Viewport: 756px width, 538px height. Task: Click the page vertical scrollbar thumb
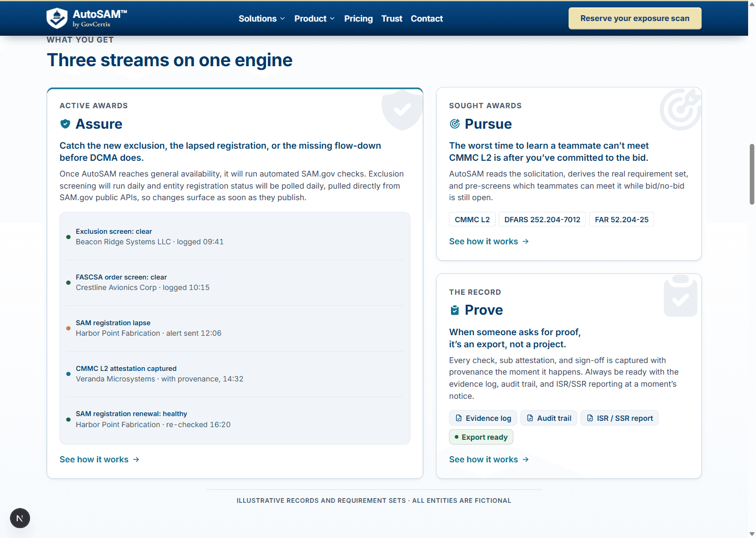(752, 174)
